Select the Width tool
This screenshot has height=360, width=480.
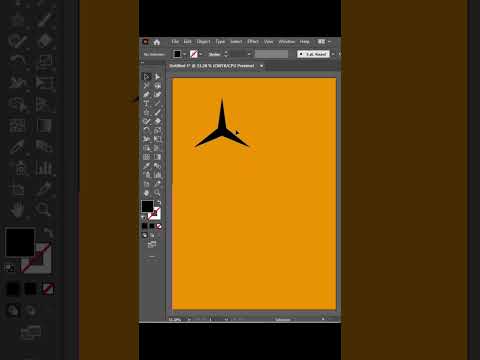[x=147, y=139]
